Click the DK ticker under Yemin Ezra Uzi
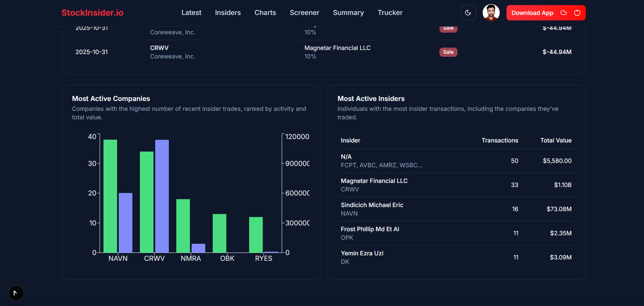The height and width of the screenshot is (306, 644). [345, 262]
